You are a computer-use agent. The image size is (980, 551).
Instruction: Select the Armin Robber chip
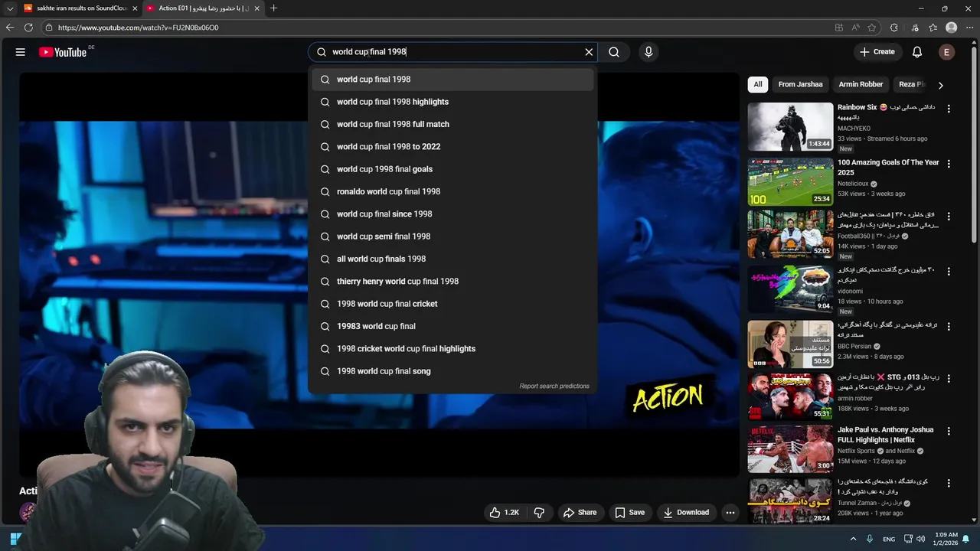[x=861, y=84]
